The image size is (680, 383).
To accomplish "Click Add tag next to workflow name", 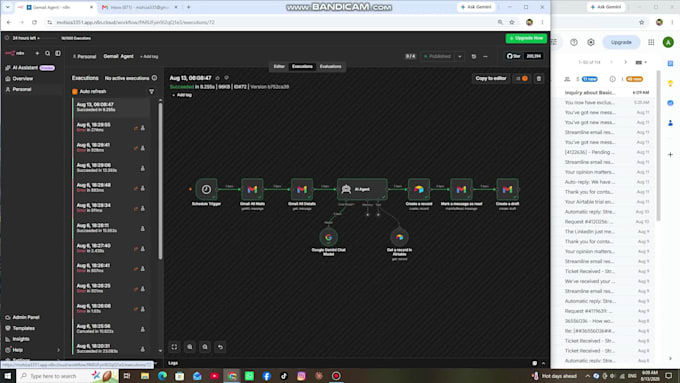I will pyautogui.click(x=149, y=56).
